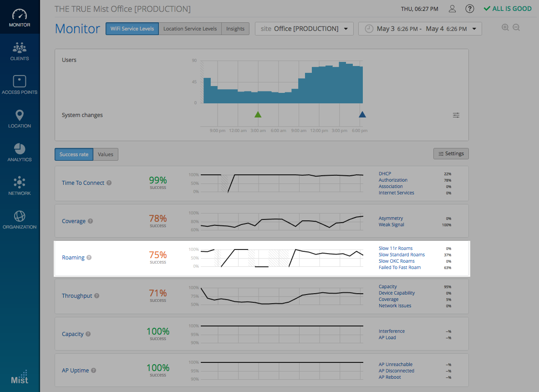Click the AP Reboot classifier
This screenshot has width=539, height=392.
pyautogui.click(x=390, y=377)
